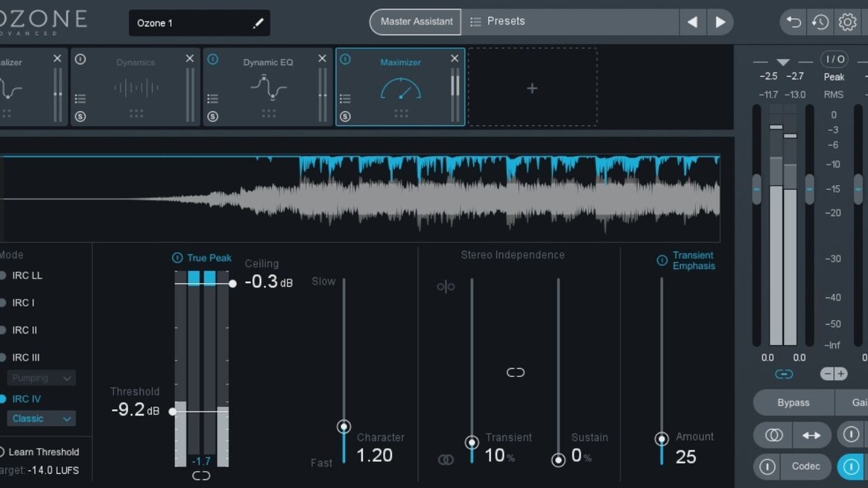Open the Presets list
Viewport: 868px width, 488px height.
coord(570,22)
